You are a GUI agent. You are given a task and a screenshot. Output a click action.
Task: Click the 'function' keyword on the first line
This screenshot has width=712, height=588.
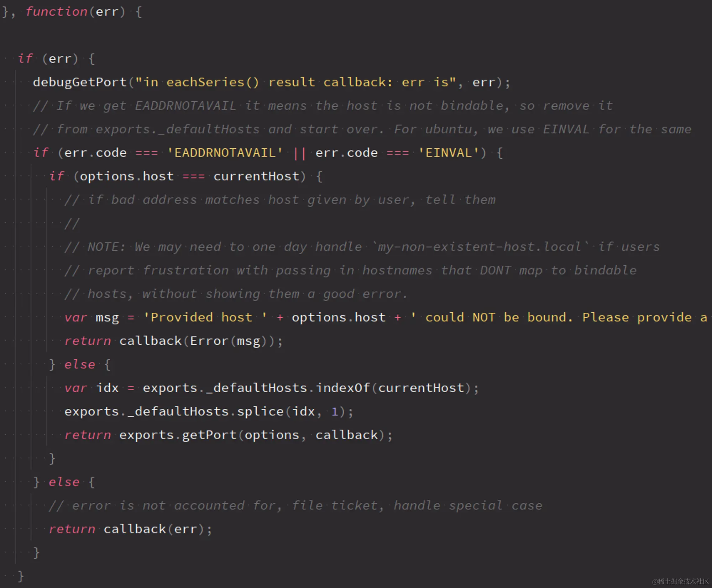pyautogui.click(x=56, y=12)
